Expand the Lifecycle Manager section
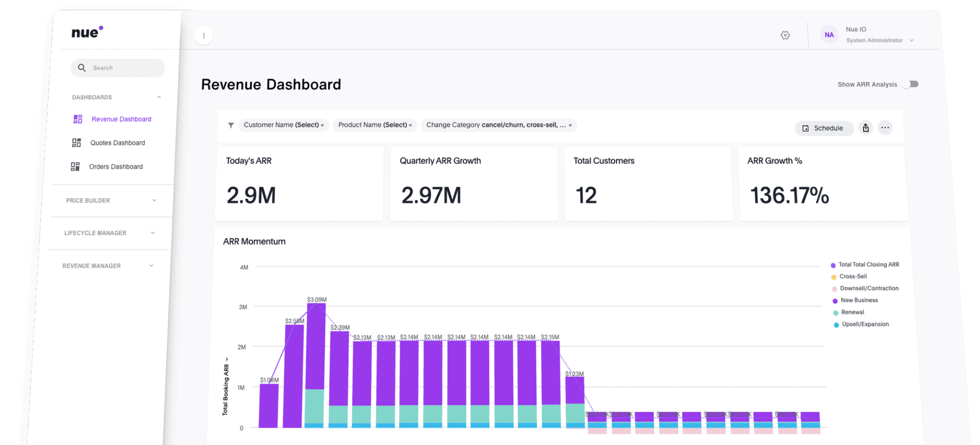This screenshot has width=980, height=445. [x=110, y=233]
